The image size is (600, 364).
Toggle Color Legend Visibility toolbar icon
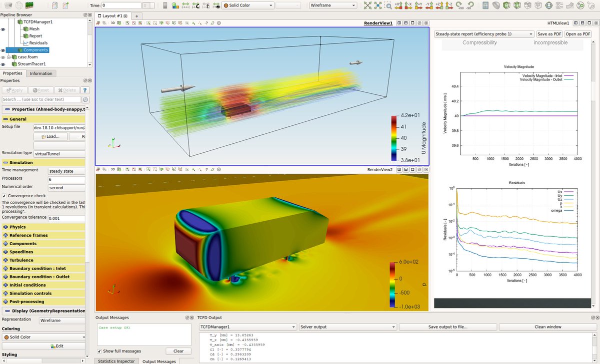point(165,5)
